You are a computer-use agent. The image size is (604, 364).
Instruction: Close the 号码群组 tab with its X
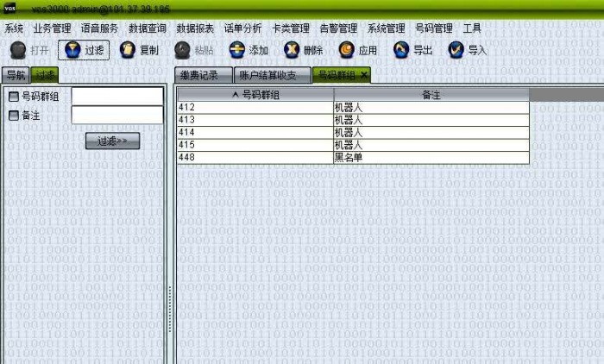pos(363,76)
